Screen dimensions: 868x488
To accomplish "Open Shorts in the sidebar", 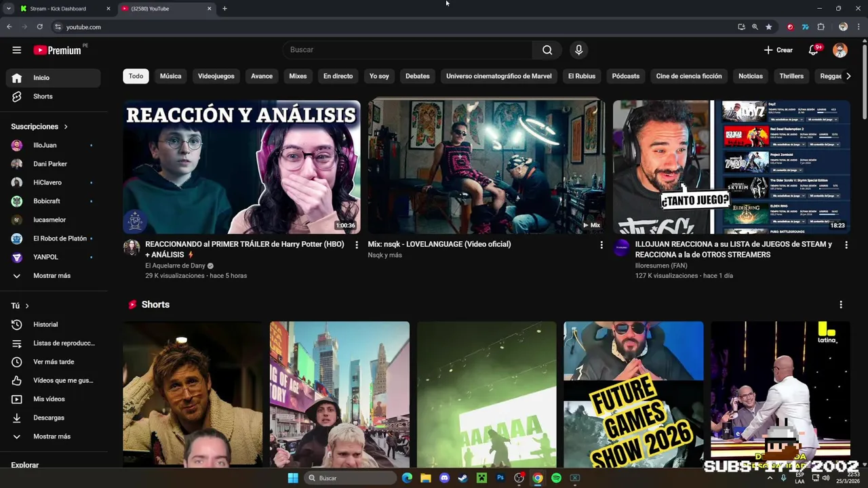I will tap(54, 97).
